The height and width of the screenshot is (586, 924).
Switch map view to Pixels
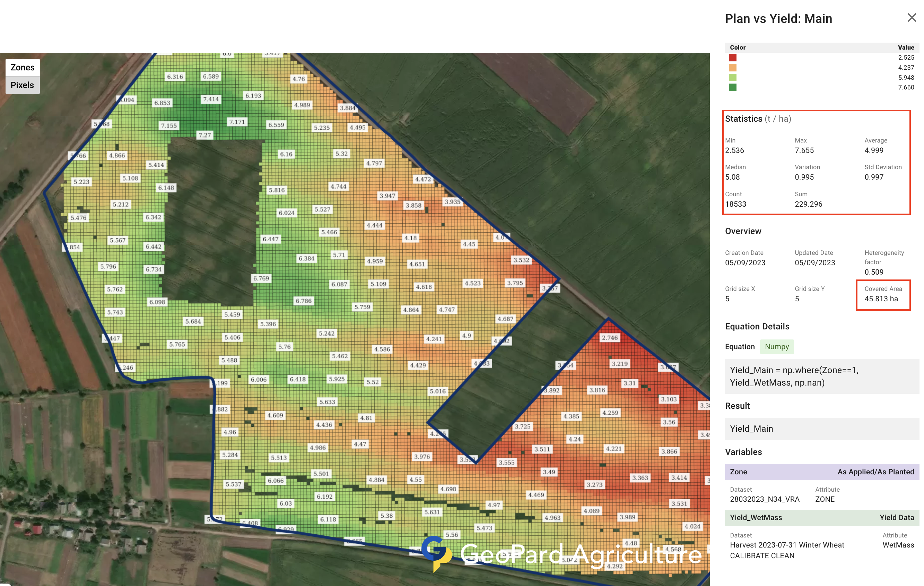click(22, 85)
